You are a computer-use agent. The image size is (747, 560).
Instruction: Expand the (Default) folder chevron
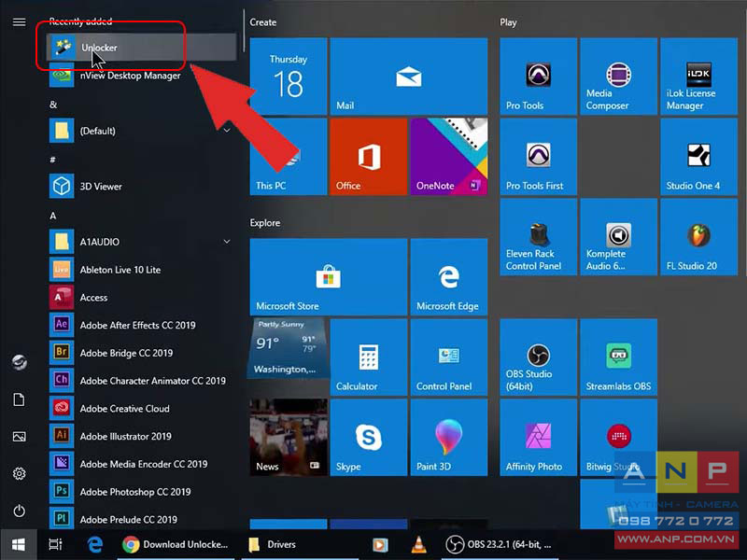(x=227, y=131)
